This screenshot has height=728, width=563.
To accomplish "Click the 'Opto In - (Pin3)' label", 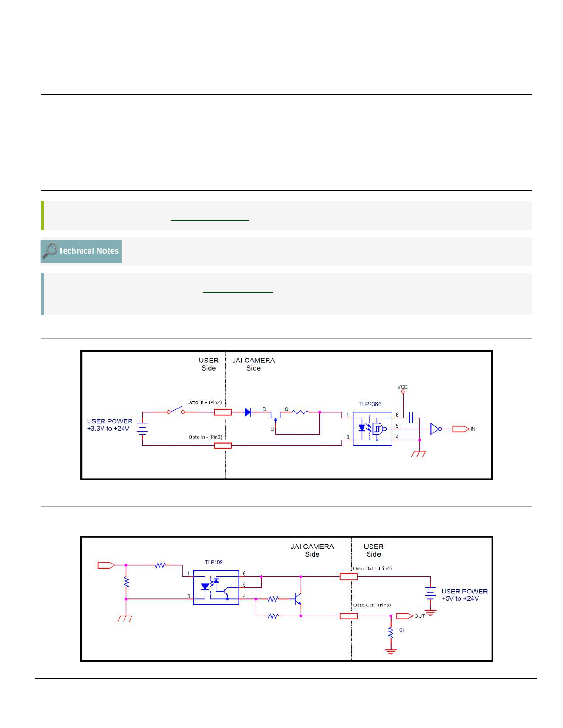I will click(x=205, y=437).
